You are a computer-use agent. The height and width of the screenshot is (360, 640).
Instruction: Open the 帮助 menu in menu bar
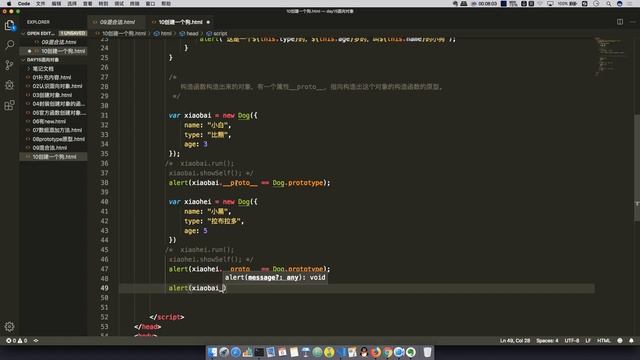click(166, 4)
